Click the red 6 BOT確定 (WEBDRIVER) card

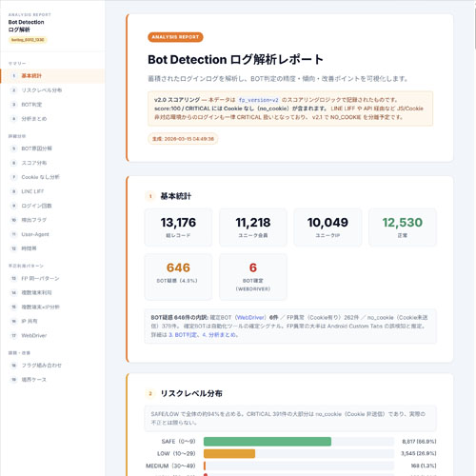coord(253,277)
